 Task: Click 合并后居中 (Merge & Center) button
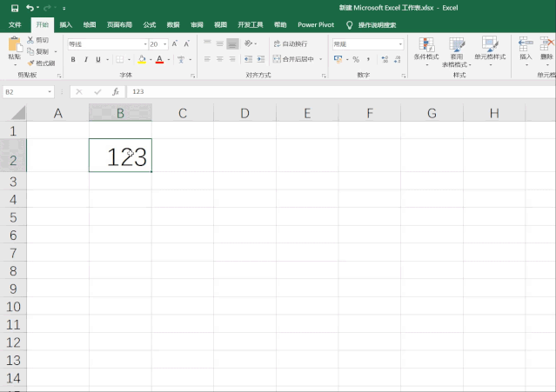click(x=293, y=59)
